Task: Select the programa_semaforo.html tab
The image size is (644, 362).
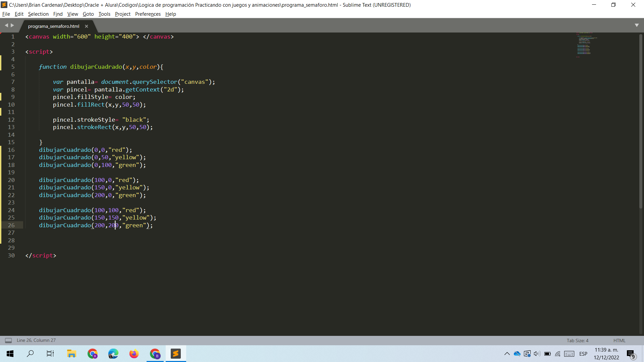Action: pyautogui.click(x=54, y=26)
